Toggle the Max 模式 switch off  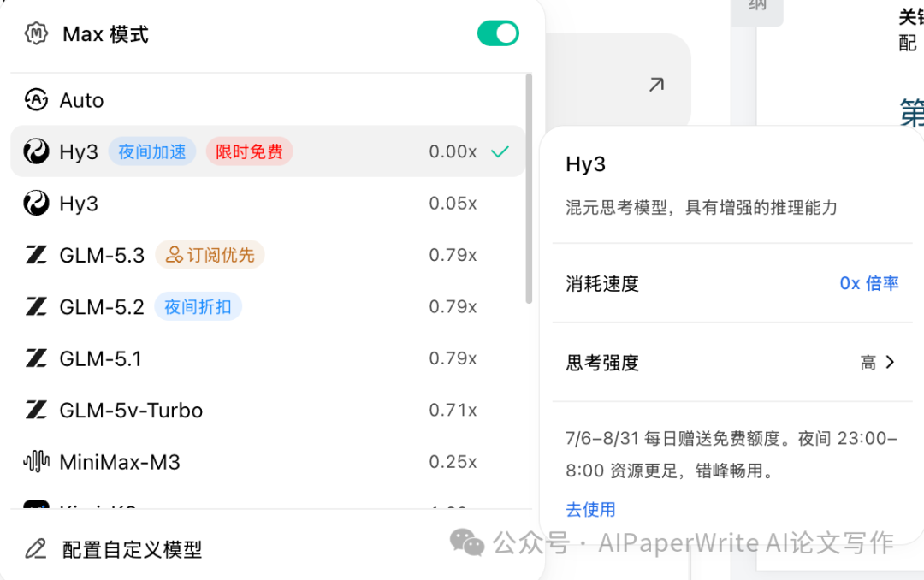point(498,33)
